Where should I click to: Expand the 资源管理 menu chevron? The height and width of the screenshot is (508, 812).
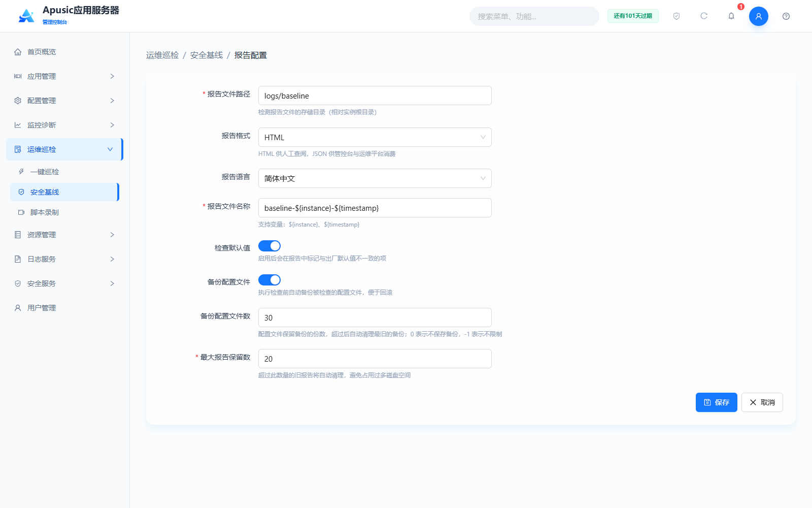pyautogui.click(x=112, y=235)
